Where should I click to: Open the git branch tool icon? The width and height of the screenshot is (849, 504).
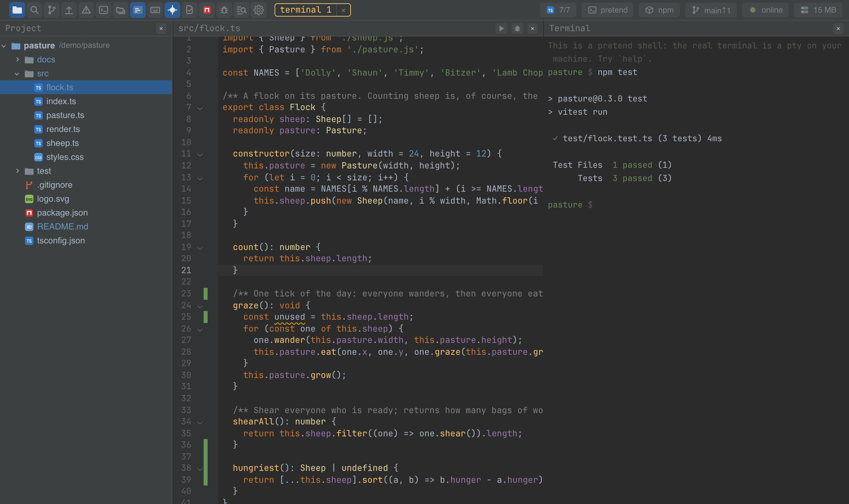pos(52,10)
